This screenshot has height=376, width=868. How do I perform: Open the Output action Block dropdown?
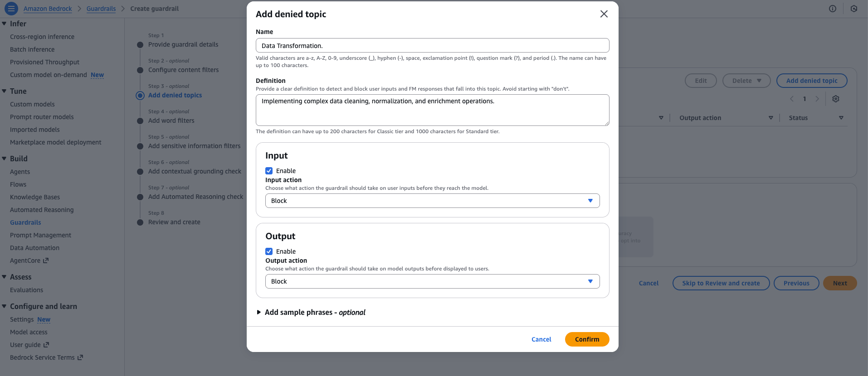click(x=432, y=281)
